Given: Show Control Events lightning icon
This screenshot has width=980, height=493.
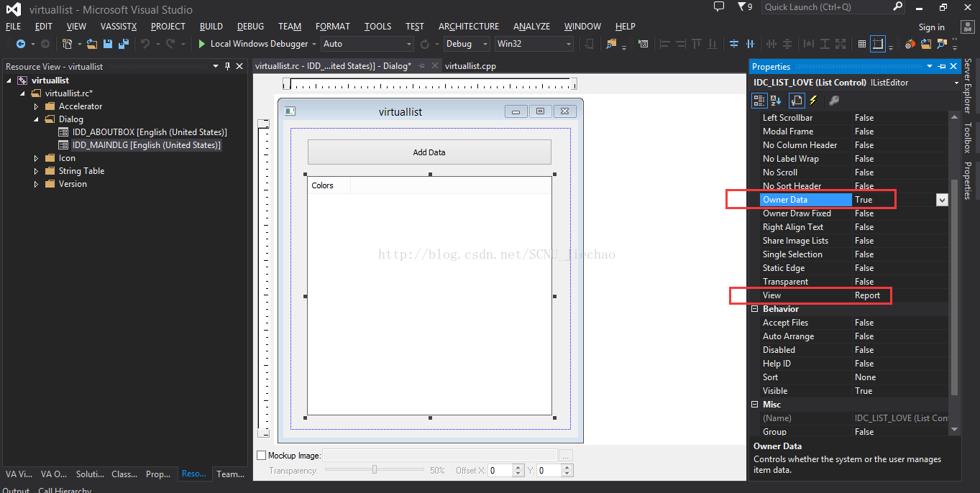Looking at the screenshot, I should click(x=813, y=101).
